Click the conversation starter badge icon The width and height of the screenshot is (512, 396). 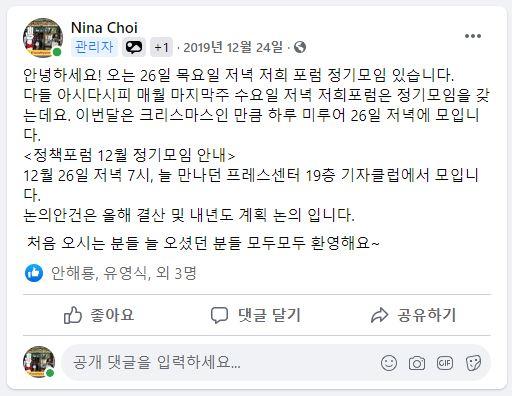coord(134,47)
